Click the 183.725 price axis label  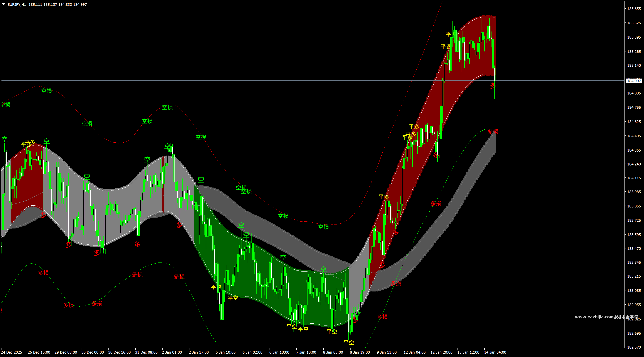(x=634, y=220)
